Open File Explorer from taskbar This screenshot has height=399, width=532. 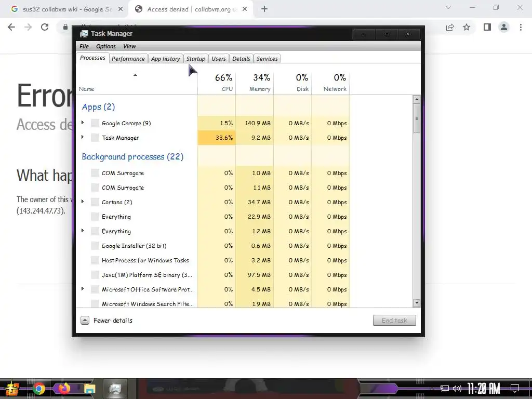[89, 389]
